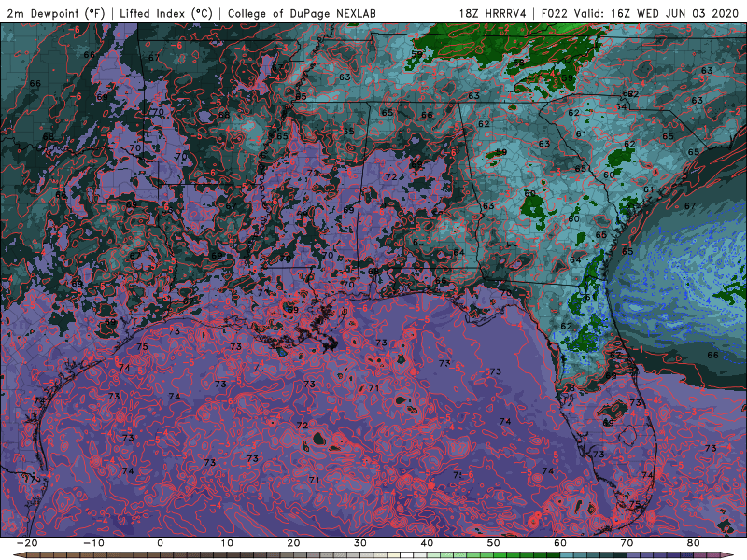Select 'Valid: 16Z WED JUN 03 2020' text
Image resolution: width=747 pixels, height=560 pixels.
656,13
